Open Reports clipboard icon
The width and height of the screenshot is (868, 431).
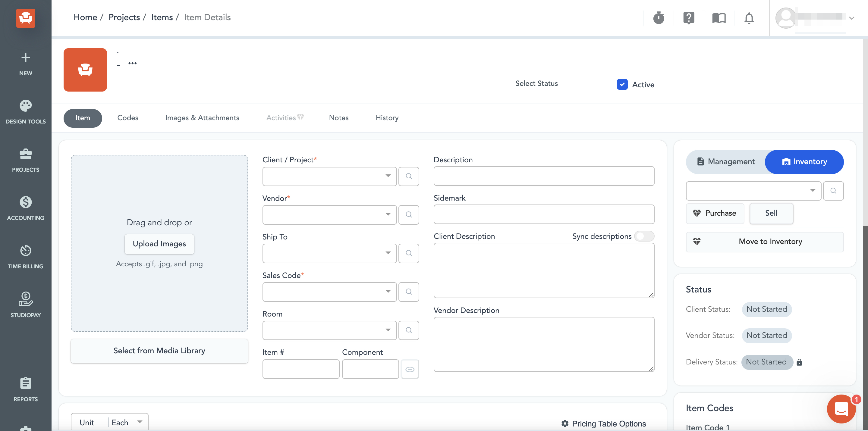click(26, 383)
